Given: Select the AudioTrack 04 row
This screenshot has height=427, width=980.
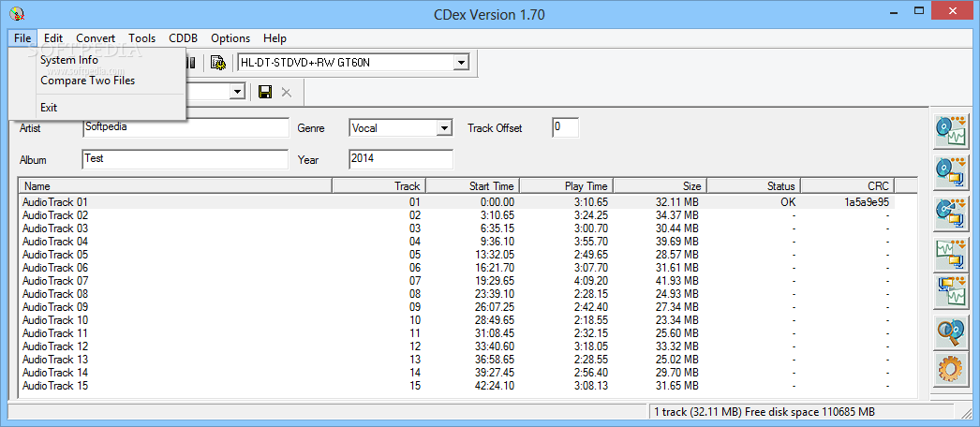Looking at the screenshot, I should [x=457, y=241].
